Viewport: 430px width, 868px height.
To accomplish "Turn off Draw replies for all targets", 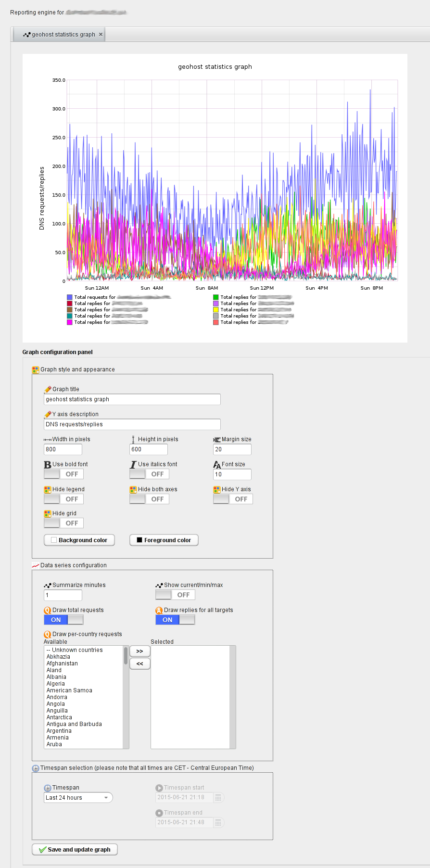I will click(x=175, y=620).
